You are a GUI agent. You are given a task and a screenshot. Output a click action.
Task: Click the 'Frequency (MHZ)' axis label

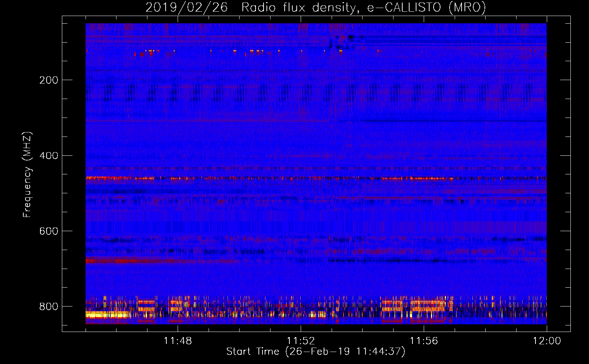click(27, 175)
